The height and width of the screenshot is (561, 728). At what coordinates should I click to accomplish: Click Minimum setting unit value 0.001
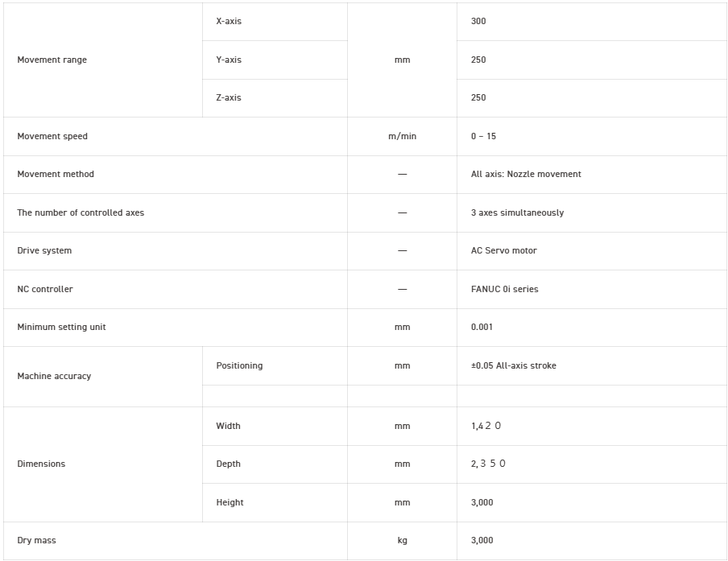pyautogui.click(x=482, y=327)
